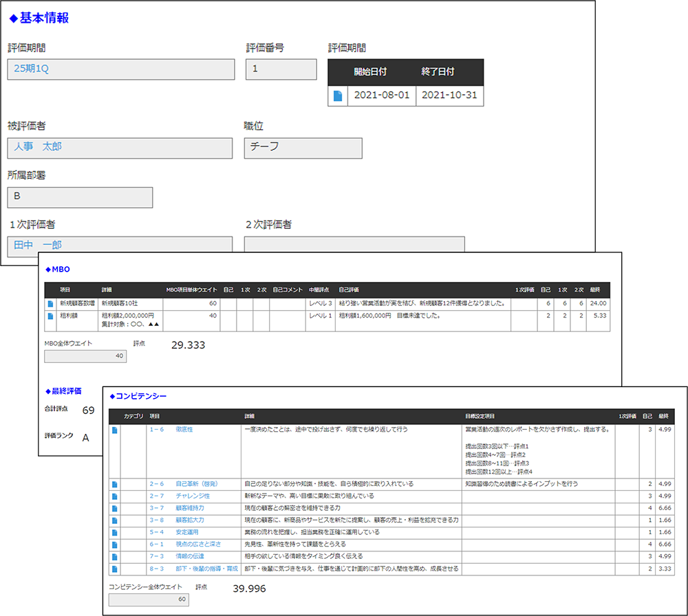The image size is (688, 616).
Task: Select the 顧客拡大力 competency link
Action: (x=189, y=520)
